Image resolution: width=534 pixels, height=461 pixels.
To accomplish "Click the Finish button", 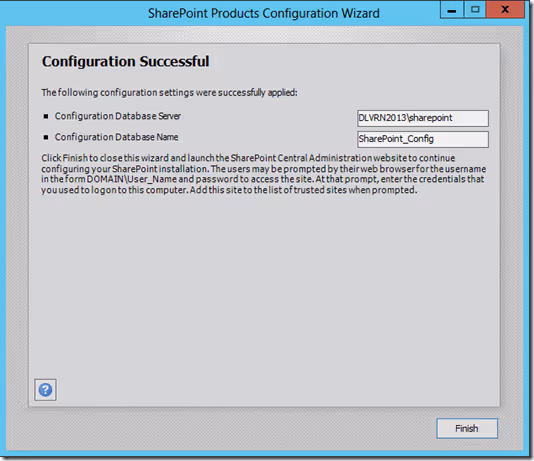I will pyautogui.click(x=467, y=428).
